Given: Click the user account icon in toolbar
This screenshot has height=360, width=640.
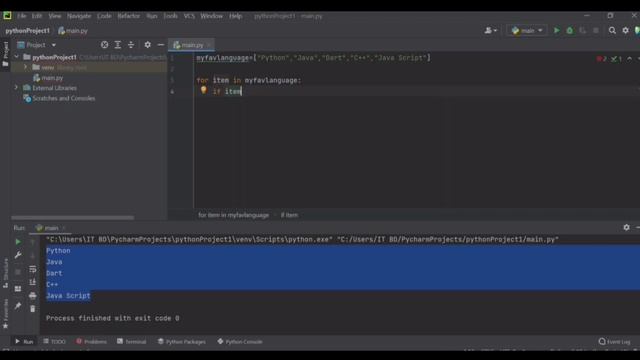Looking at the screenshot, I should click(490, 31).
